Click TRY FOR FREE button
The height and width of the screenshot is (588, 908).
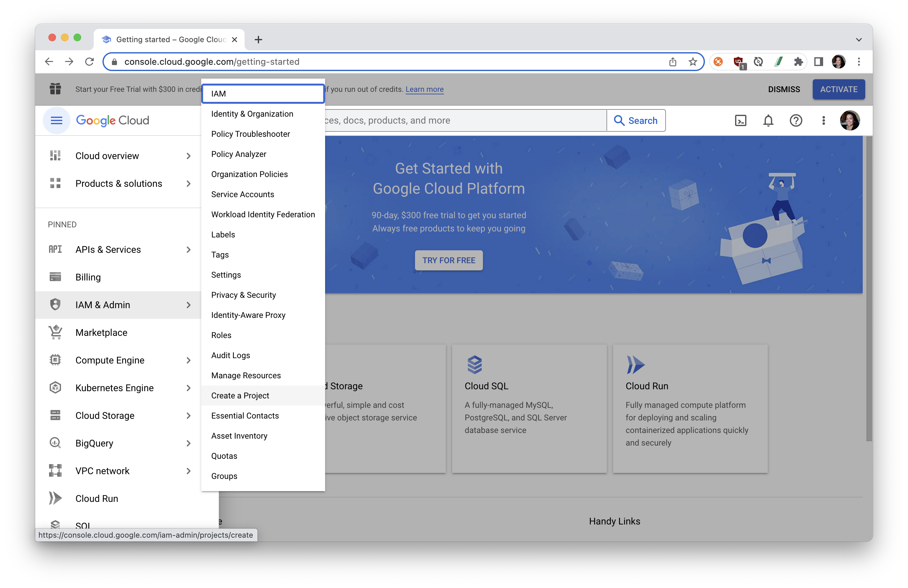coord(449,260)
